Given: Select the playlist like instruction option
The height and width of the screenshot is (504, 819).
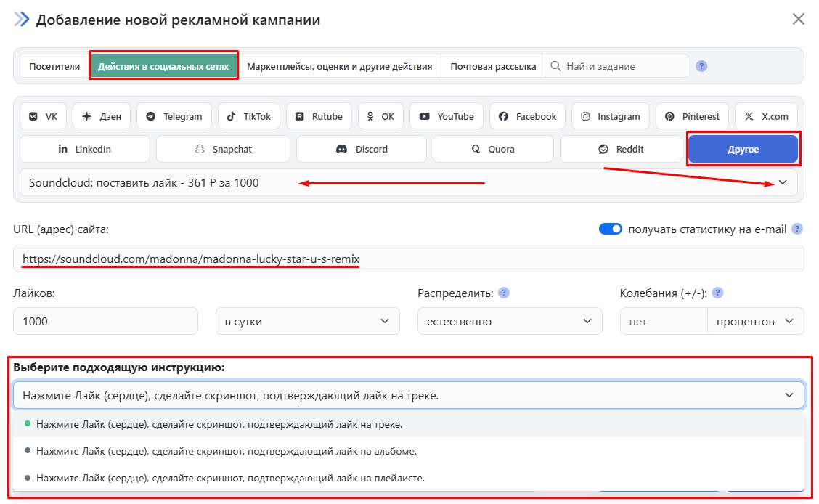Looking at the screenshot, I should (x=230, y=478).
